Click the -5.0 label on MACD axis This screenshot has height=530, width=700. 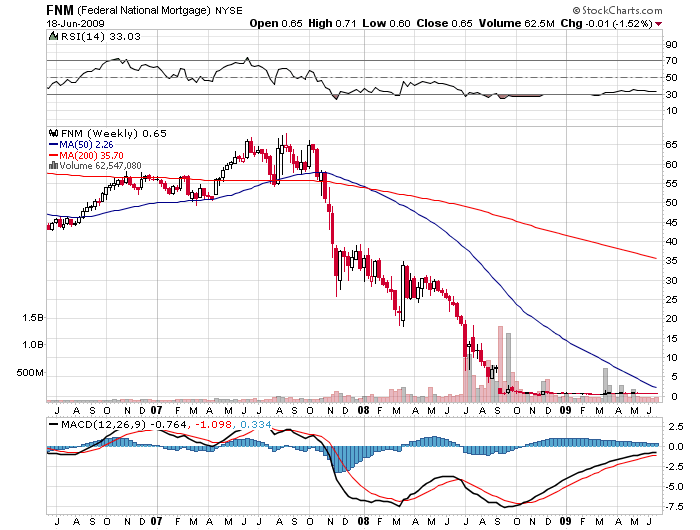pyautogui.click(x=674, y=487)
